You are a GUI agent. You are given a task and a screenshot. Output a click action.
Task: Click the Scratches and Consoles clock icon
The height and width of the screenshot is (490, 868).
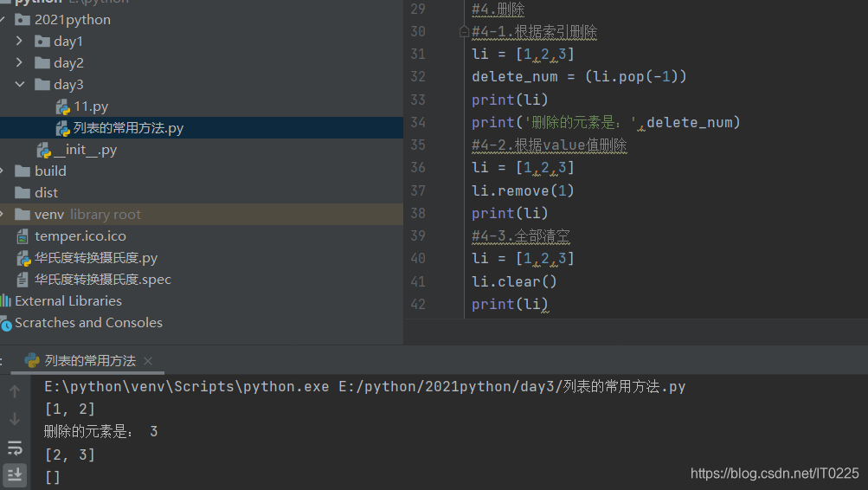click(x=5, y=324)
